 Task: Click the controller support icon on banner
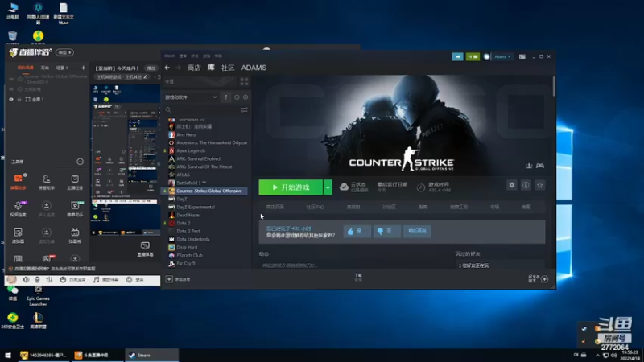tap(540, 166)
